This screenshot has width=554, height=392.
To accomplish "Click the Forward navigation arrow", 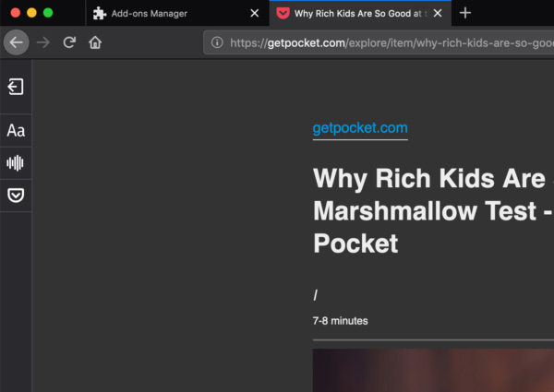I will coord(43,42).
